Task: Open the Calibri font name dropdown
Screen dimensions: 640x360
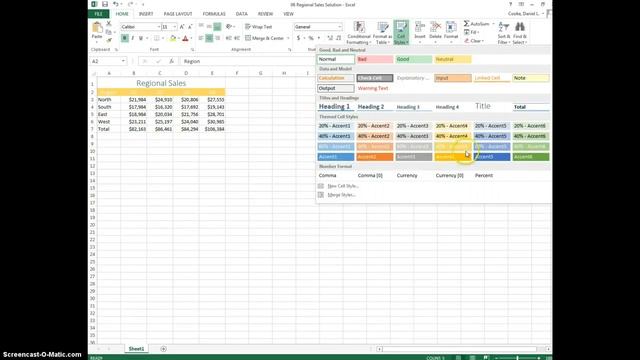Action: (158, 27)
